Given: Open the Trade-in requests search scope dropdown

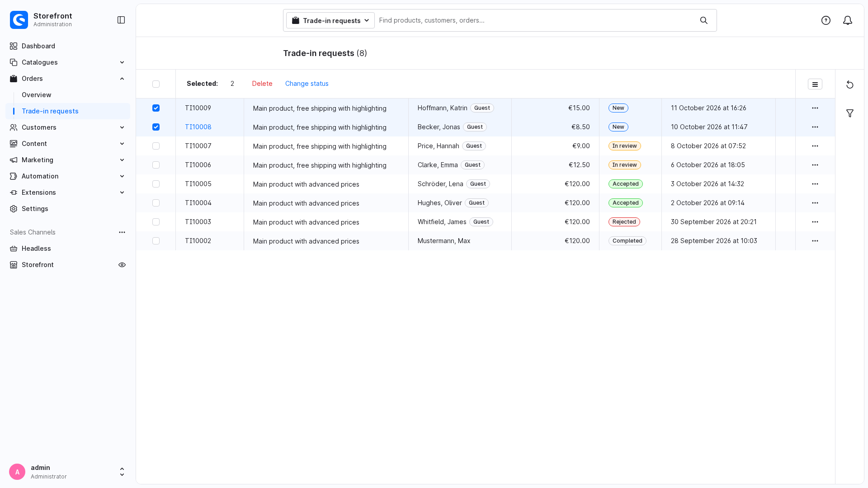Looking at the screenshot, I should click(330, 20).
